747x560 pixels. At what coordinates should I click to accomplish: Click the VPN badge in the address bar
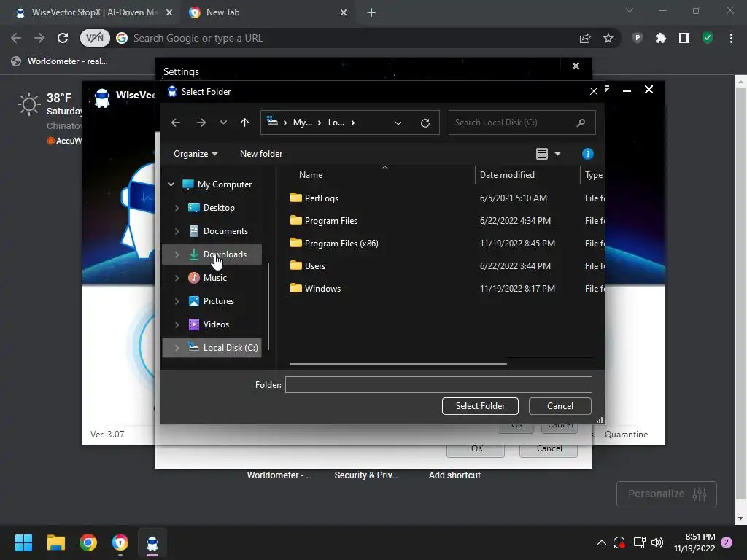95,38
